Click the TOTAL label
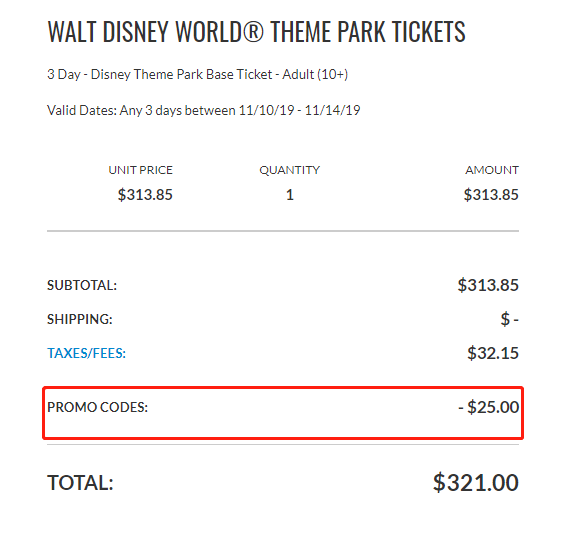The height and width of the screenshot is (533, 567). coord(80,483)
